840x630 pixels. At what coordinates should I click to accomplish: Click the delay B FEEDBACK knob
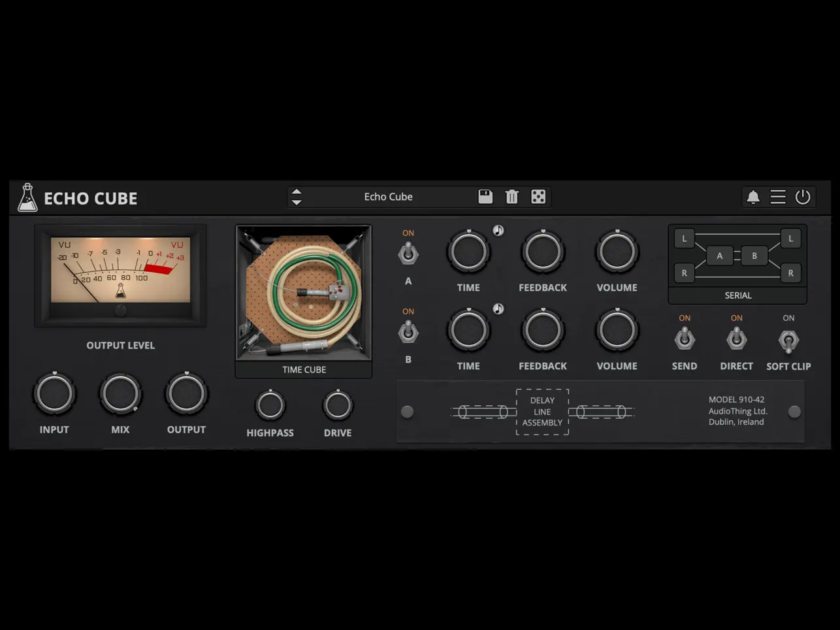point(543,331)
